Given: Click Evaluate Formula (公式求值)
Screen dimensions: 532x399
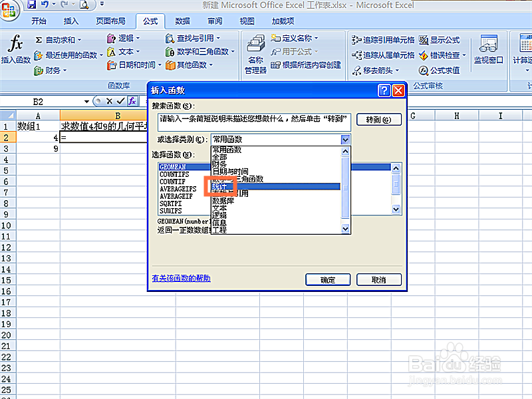Looking at the screenshot, I should (x=439, y=70).
